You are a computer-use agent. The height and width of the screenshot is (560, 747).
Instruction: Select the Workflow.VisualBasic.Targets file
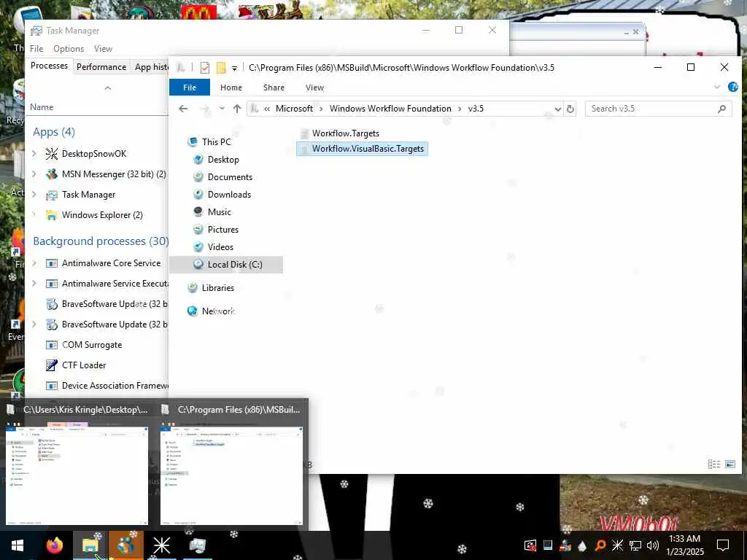point(362,149)
